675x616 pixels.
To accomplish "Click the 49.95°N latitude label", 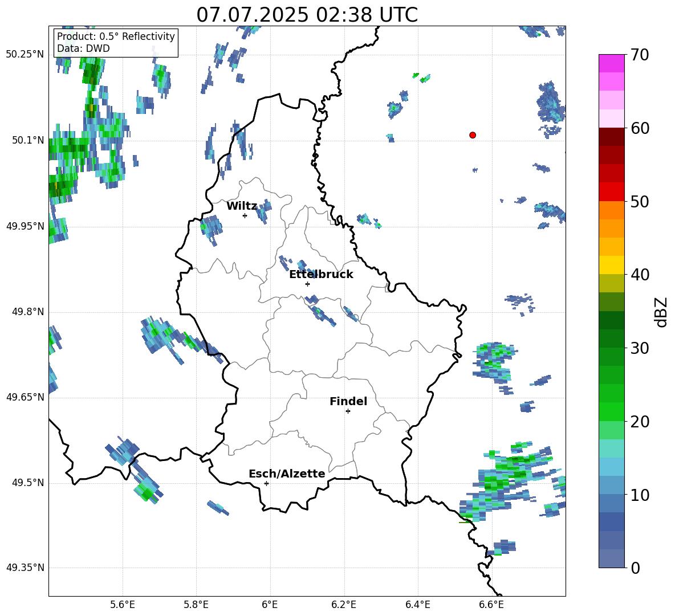I will [x=25, y=226].
